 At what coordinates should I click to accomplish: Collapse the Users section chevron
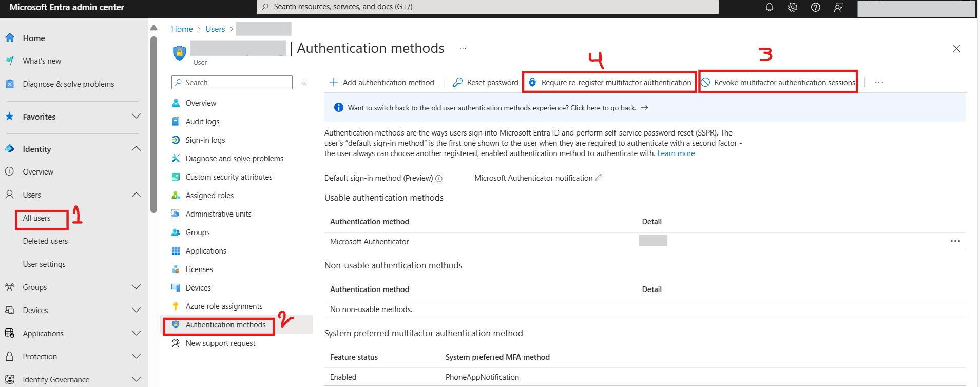point(136,195)
